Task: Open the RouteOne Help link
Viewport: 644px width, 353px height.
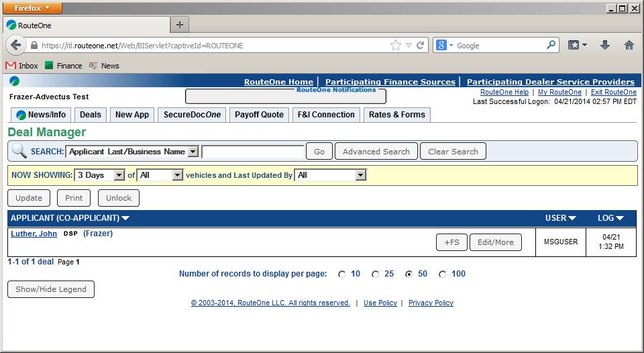Action: tap(504, 92)
